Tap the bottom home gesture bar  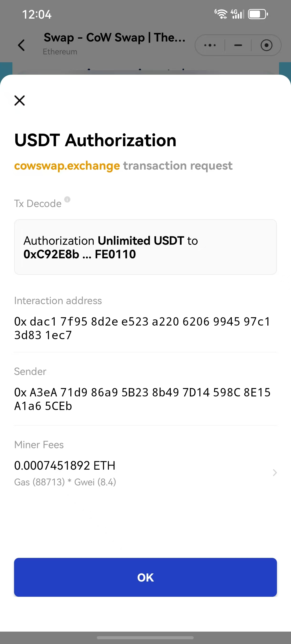point(145,638)
